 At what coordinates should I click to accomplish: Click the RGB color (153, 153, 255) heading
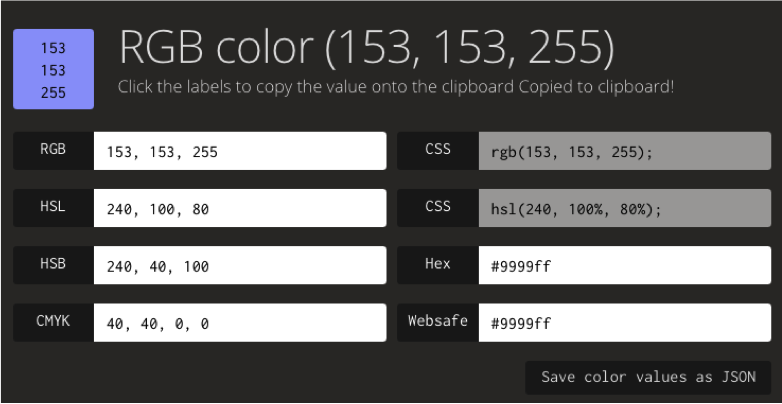pos(367,48)
